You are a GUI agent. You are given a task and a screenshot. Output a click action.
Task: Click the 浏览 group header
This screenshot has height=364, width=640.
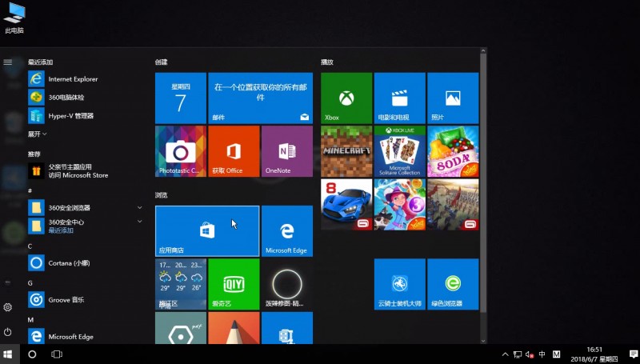[x=162, y=195]
